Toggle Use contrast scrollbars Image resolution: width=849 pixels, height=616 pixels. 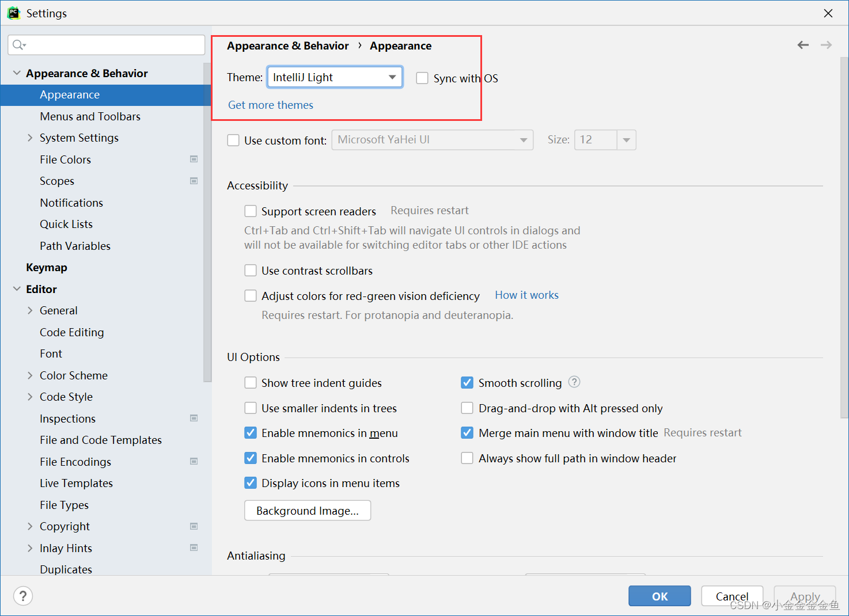click(x=251, y=270)
